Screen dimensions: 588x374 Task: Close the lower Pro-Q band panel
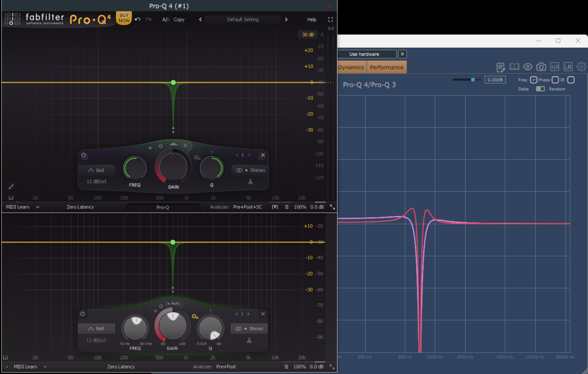coord(263,314)
